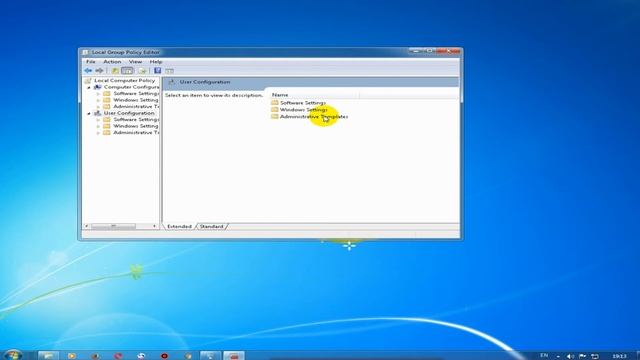The height and width of the screenshot is (360, 640).
Task: Click the Action Center flag tray icon
Action: click(x=582, y=356)
